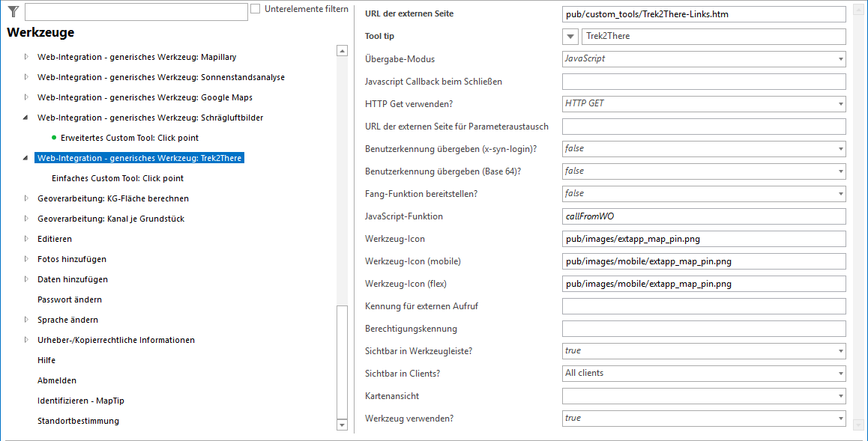This screenshot has height=441, width=868.
Task: Select the Abmelden tree item
Action: (x=57, y=380)
